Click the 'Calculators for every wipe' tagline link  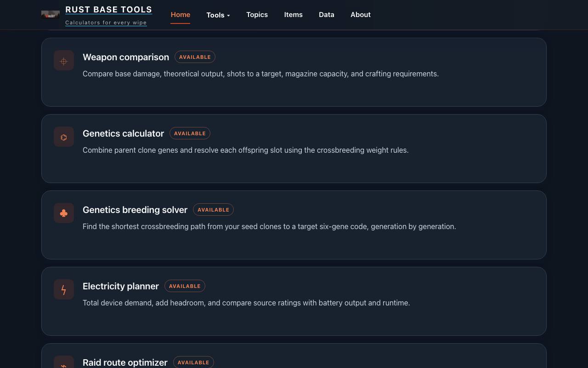click(x=106, y=23)
